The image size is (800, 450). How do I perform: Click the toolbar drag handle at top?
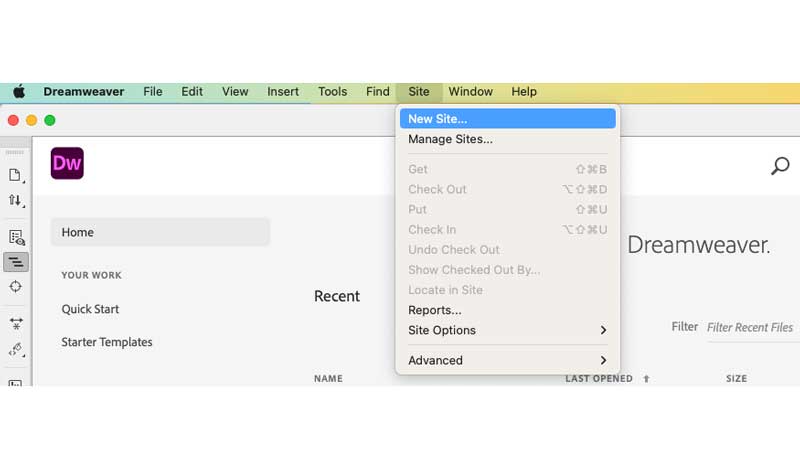click(x=15, y=152)
